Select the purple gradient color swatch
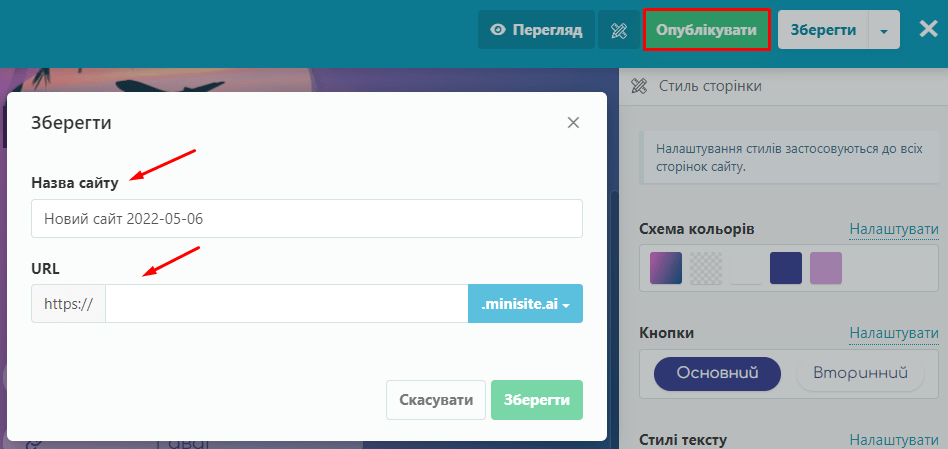 pyautogui.click(x=666, y=268)
